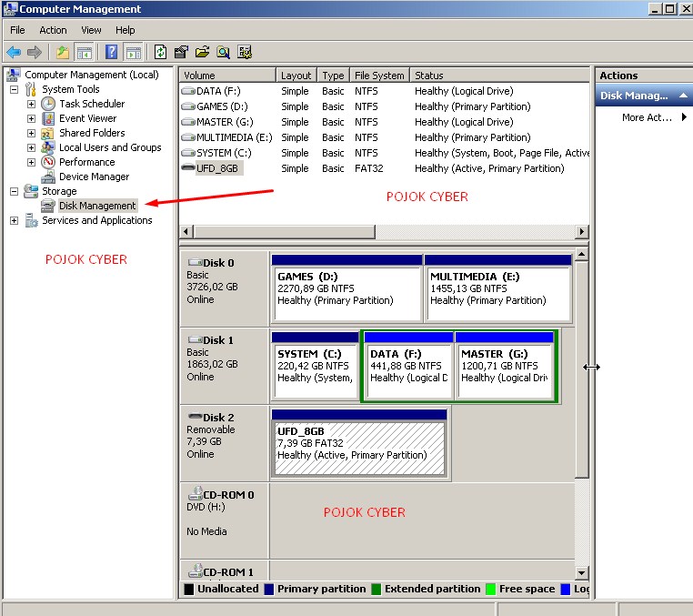
Task: Open the Help menu
Action: (126, 30)
